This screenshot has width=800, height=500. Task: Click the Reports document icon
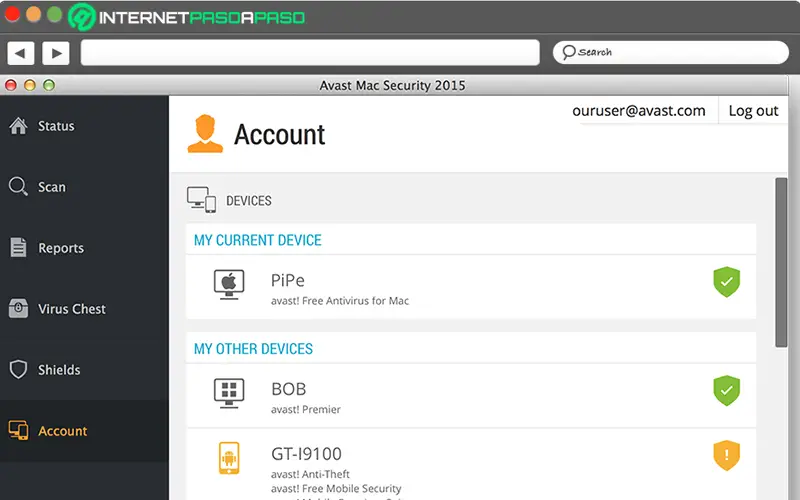pos(18,248)
